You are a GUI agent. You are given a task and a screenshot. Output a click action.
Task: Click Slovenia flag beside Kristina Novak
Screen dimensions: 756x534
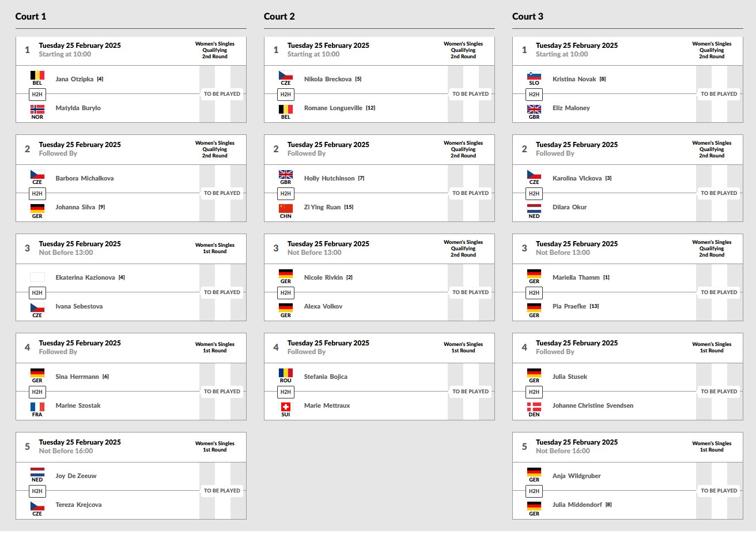coord(534,75)
